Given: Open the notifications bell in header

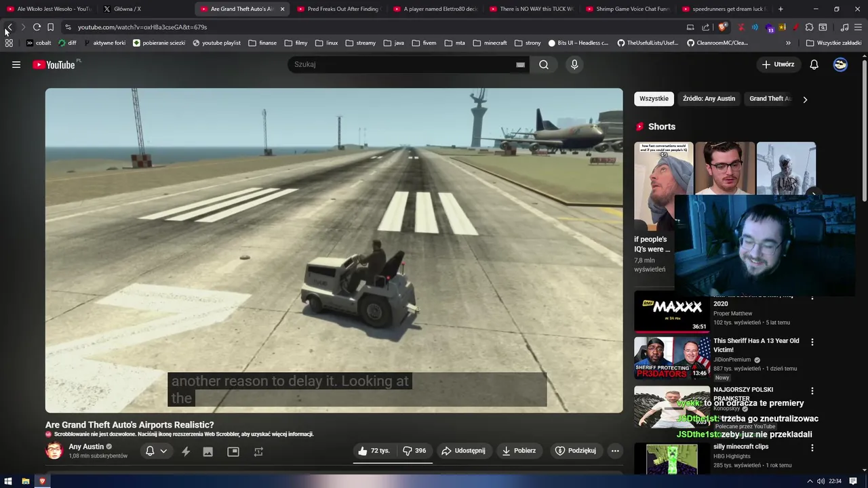Looking at the screenshot, I should (x=814, y=64).
